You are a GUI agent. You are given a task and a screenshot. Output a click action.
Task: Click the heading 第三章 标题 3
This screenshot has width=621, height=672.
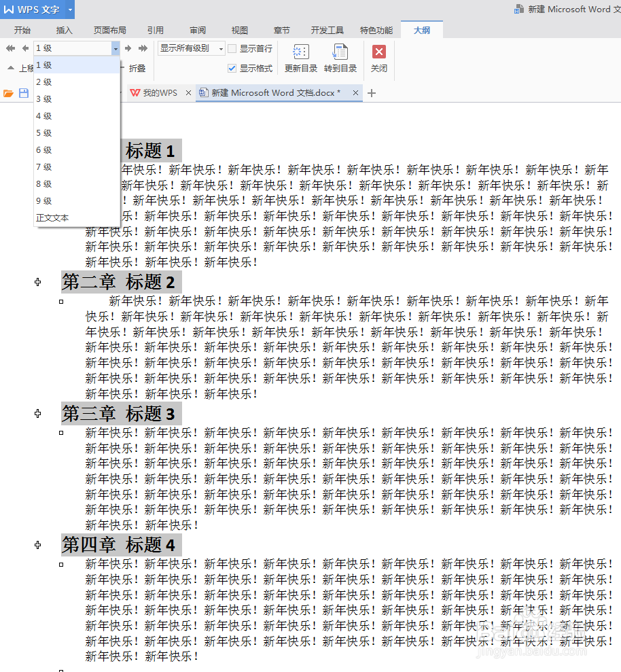click(x=122, y=414)
